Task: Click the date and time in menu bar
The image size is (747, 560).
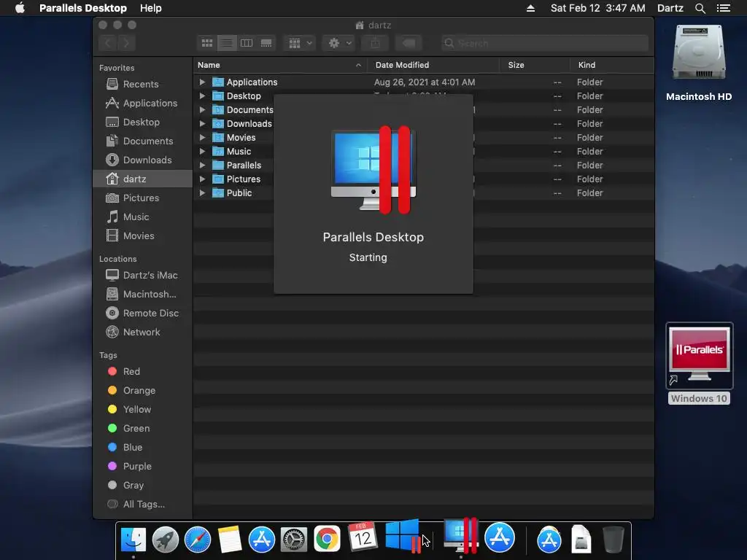Action: (x=598, y=8)
